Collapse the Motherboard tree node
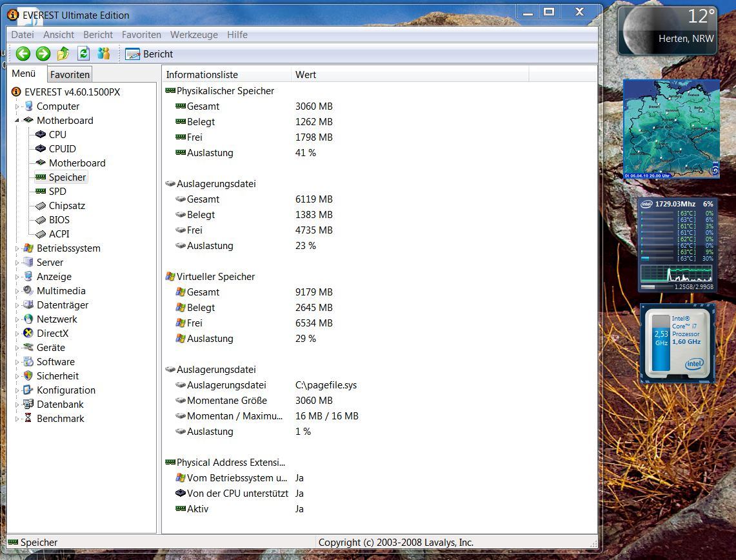Screen dimensions: 736x560 (17, 121)
